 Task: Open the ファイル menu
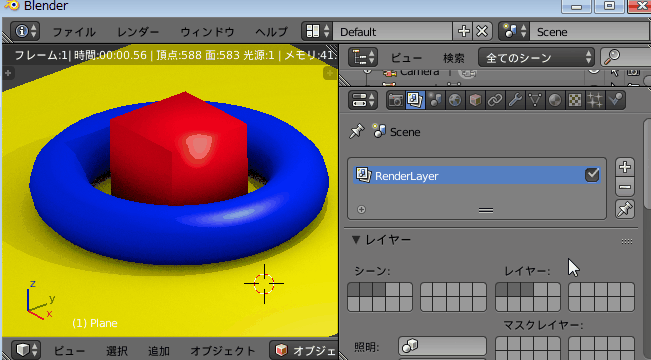(74, 32)
